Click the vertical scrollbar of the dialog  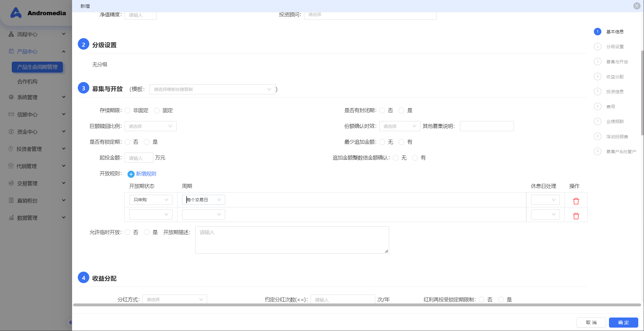coord(642,93)
